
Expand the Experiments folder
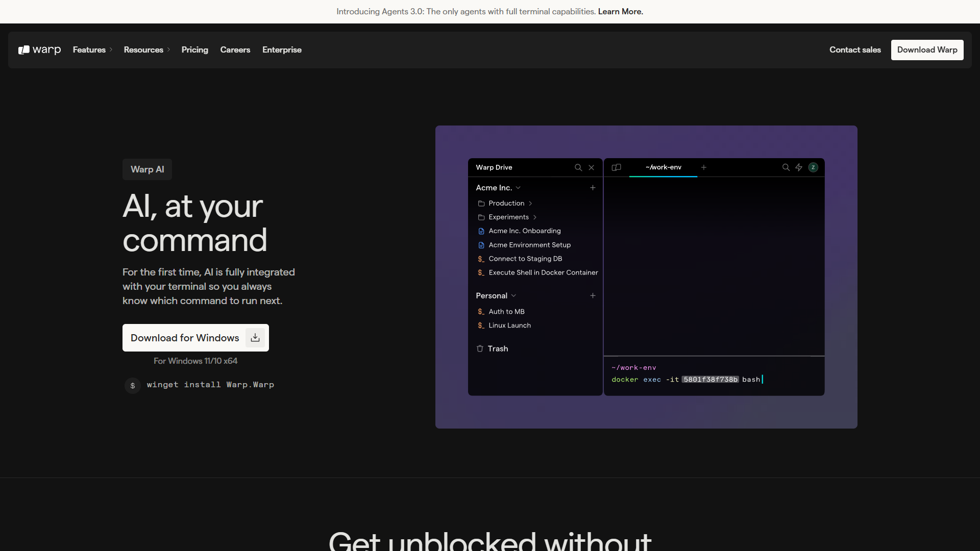[535, 217]
